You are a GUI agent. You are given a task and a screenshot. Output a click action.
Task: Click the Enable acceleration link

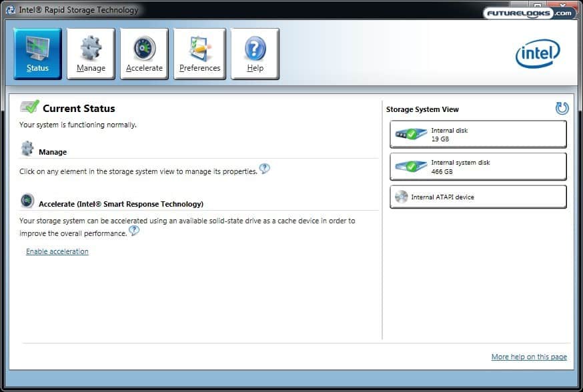coord(57,251)
